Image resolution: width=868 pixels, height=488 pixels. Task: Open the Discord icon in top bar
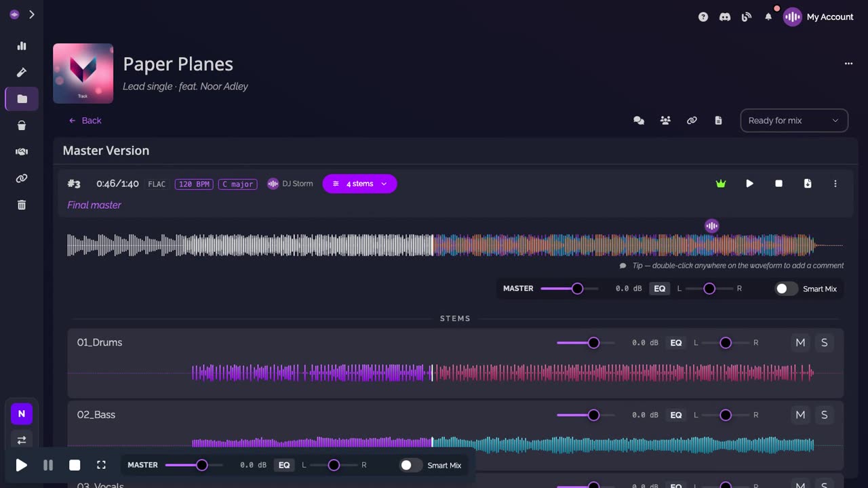[725, 17]
